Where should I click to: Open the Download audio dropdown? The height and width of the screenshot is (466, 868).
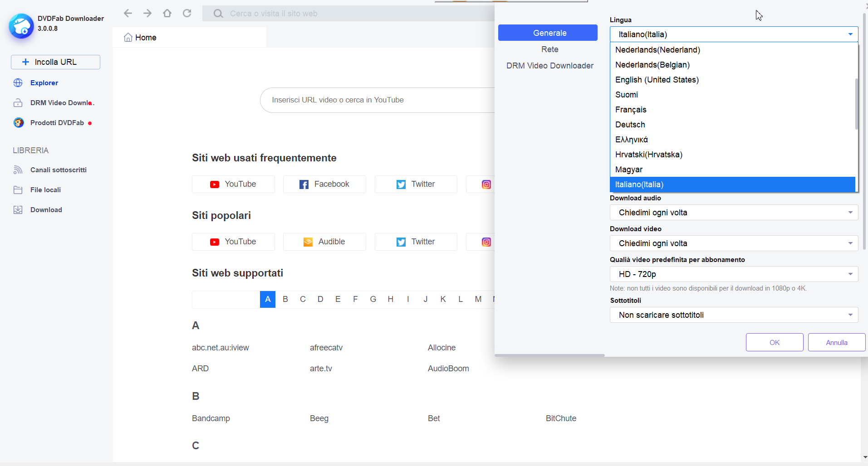pos(734,213)
